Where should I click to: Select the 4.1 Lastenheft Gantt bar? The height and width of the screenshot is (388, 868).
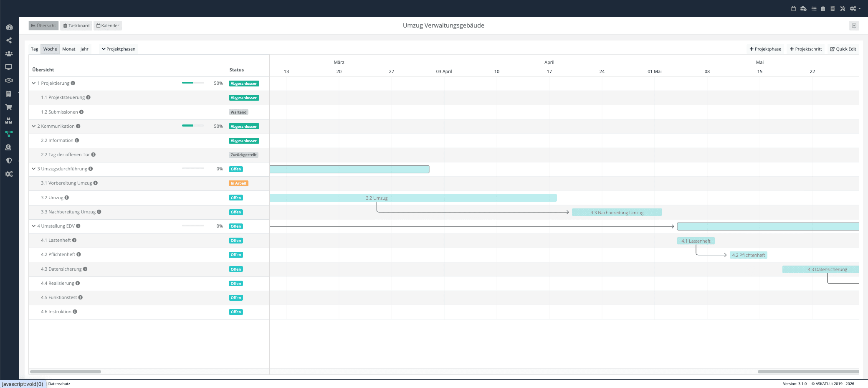tap(696, 241)
